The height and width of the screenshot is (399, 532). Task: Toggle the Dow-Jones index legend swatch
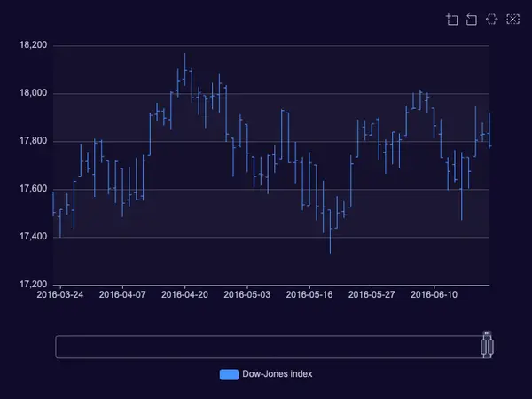pos(229,374)
